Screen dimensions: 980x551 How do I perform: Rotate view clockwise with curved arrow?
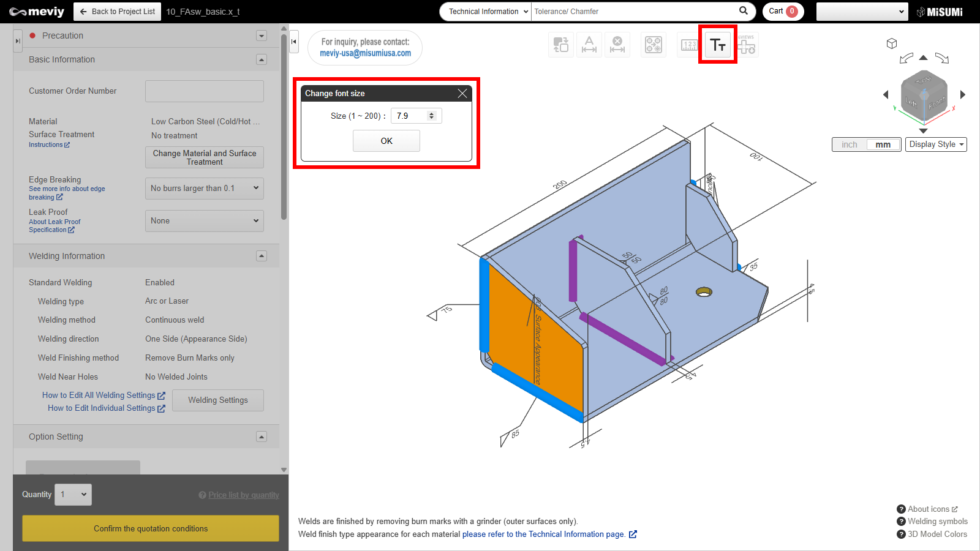(x=942, y=59)
